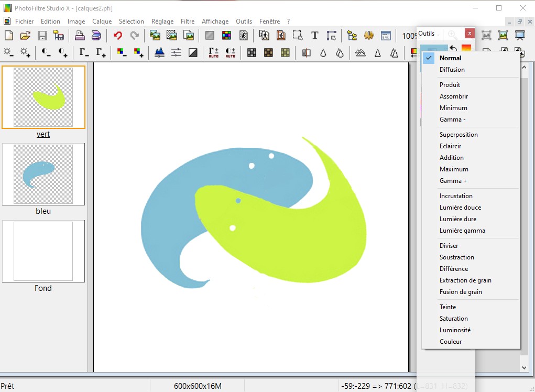535x392 pixels.
Task: Decrease saturation with the color squares minus icon
Action: tap(122, 52)
